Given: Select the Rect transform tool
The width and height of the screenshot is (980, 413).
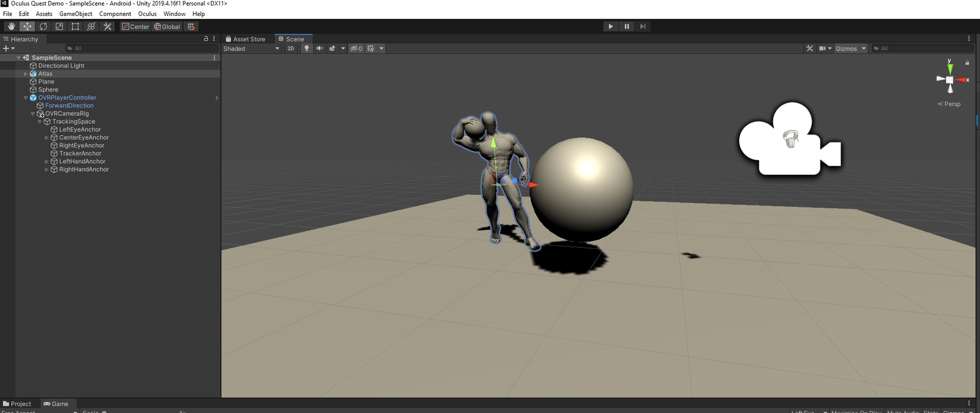Looking at the screenshot, I should point(75,27).
